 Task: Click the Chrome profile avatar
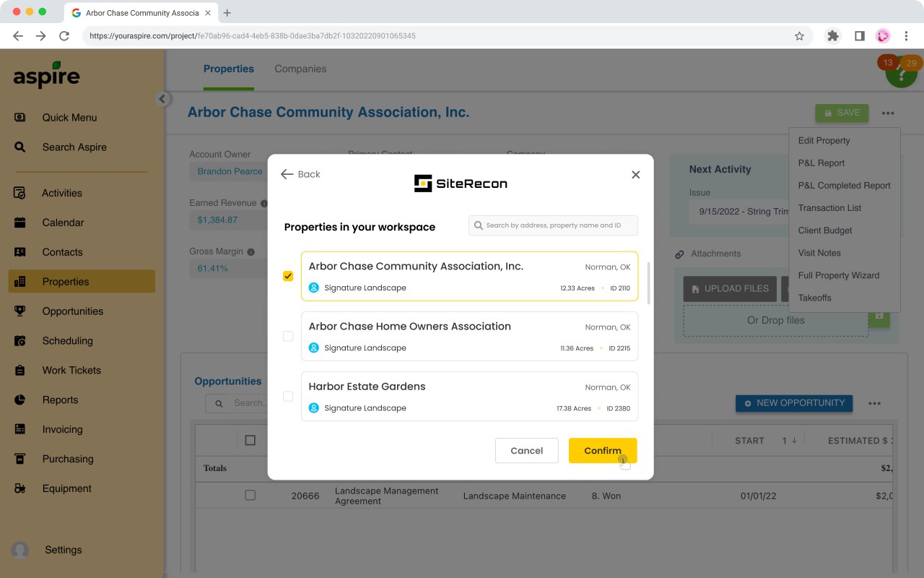tap(883, 36)
